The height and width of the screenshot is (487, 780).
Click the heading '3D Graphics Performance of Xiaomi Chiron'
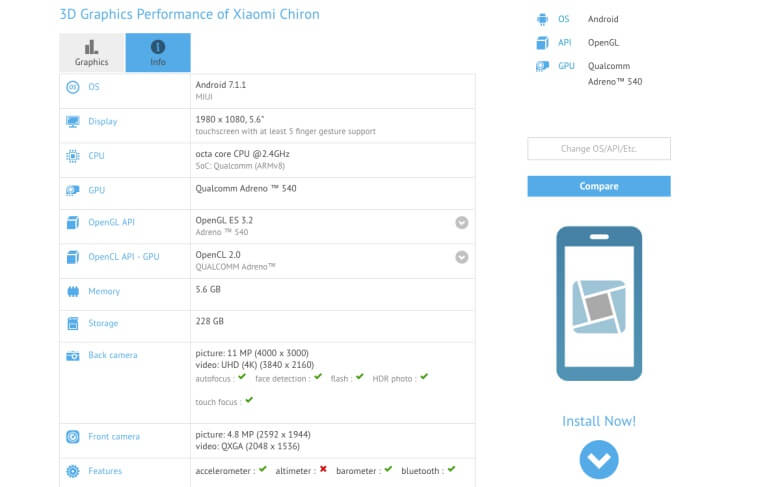click(x=190, y=14)
